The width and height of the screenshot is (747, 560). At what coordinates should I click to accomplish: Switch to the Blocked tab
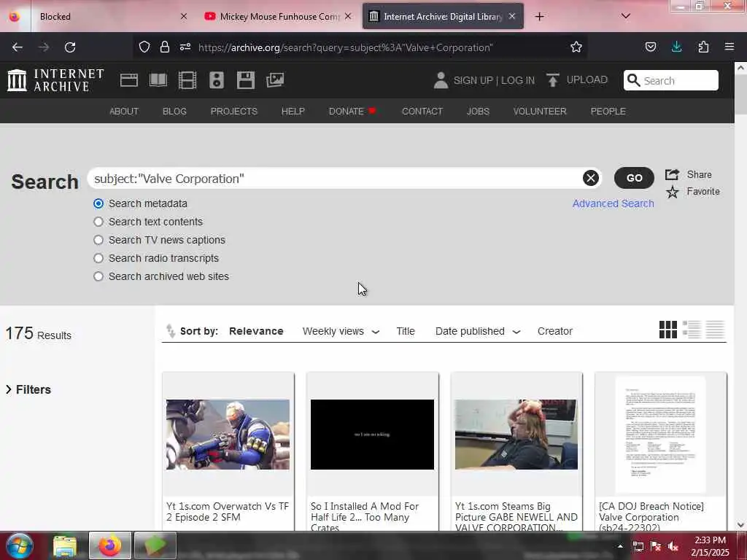[97, 17]
